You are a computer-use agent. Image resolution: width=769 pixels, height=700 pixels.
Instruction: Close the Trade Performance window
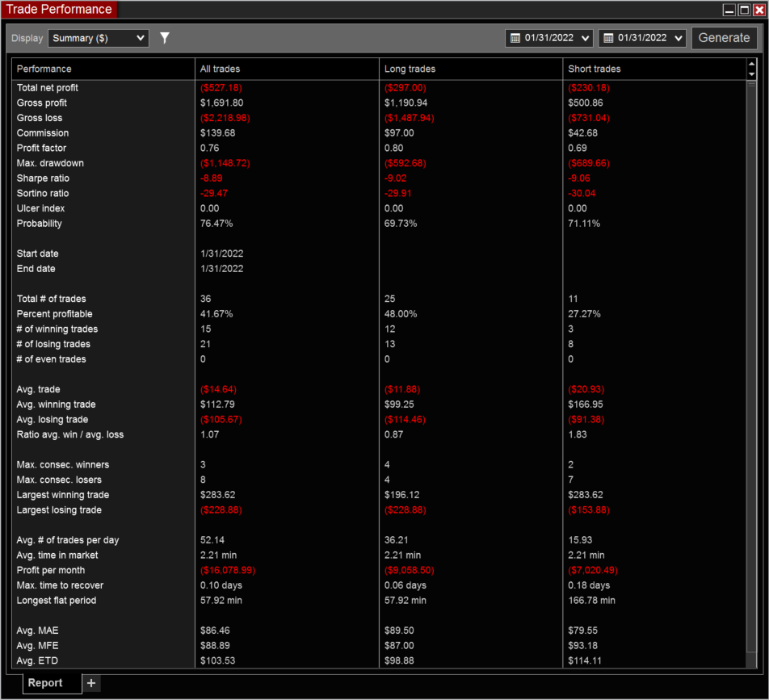click(759, 10)
